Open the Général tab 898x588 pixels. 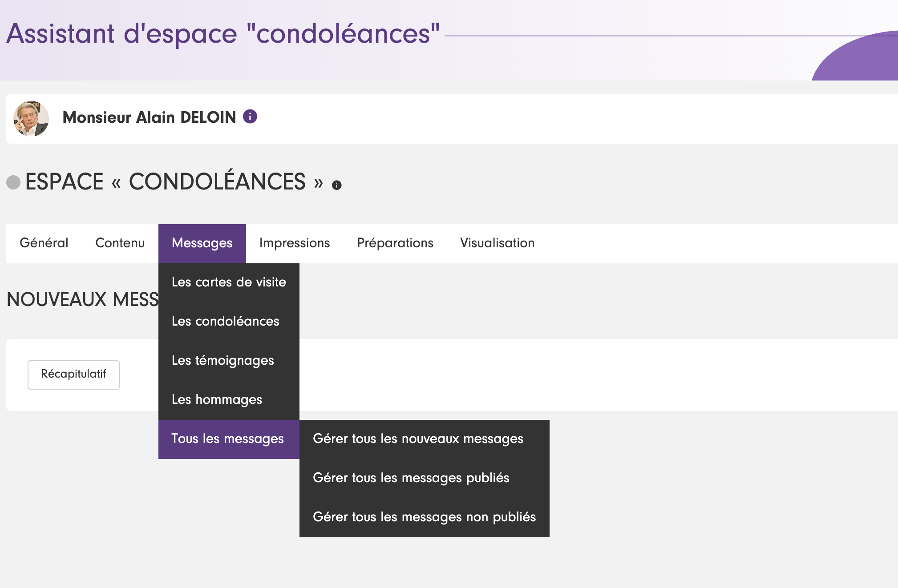44,243
